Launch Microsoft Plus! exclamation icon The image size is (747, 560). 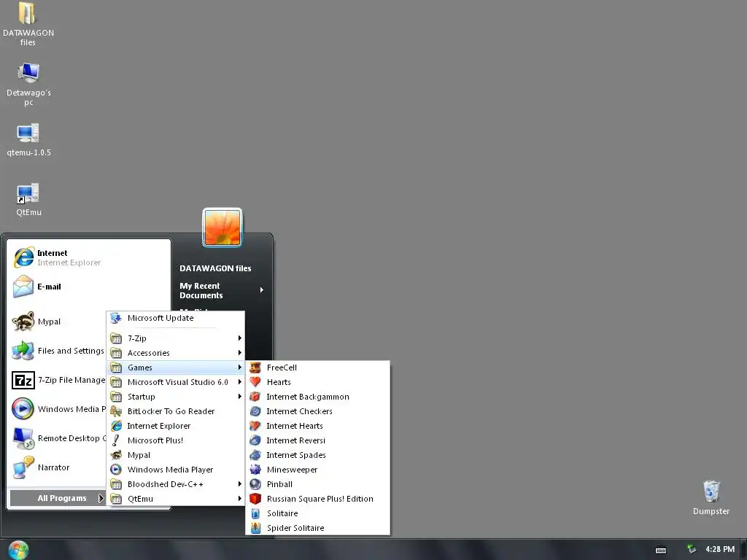click(x=116, y=440)
